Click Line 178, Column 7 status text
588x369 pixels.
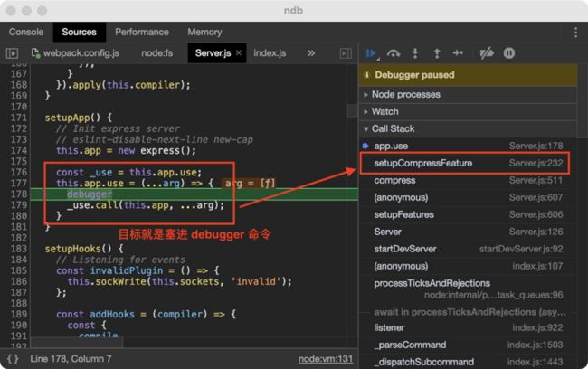click(x=71, y=359)
